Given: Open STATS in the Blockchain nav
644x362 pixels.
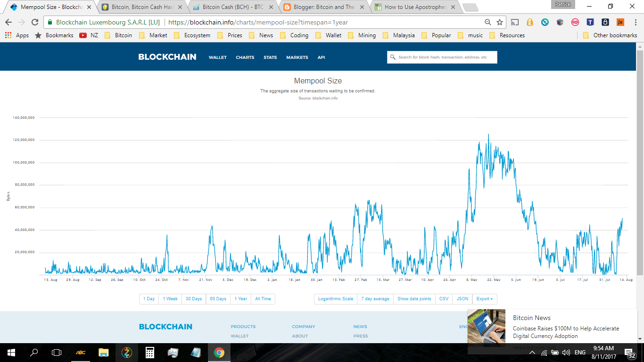Looking at the screenshot, I should [270, 58].
